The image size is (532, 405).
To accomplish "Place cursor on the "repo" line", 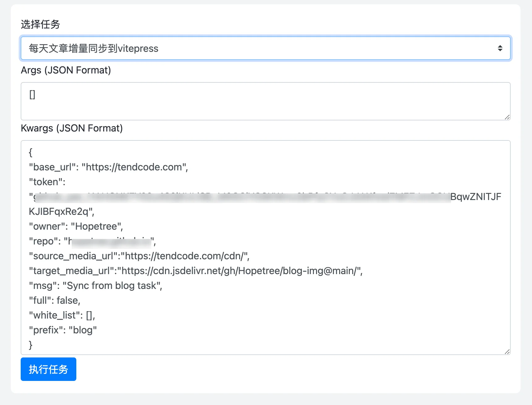I will [x=92, y=241].
